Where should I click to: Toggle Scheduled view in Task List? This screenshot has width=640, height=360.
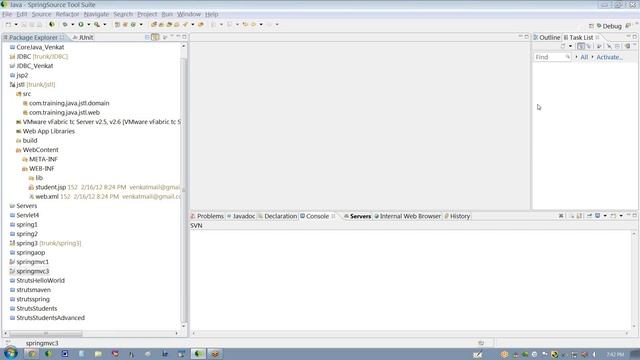(x=588, y=46)
